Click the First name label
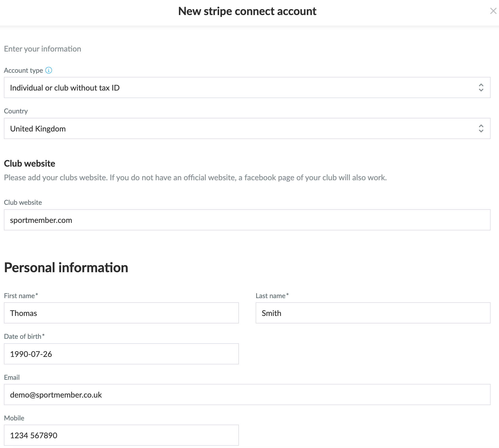 pos(21,296)
